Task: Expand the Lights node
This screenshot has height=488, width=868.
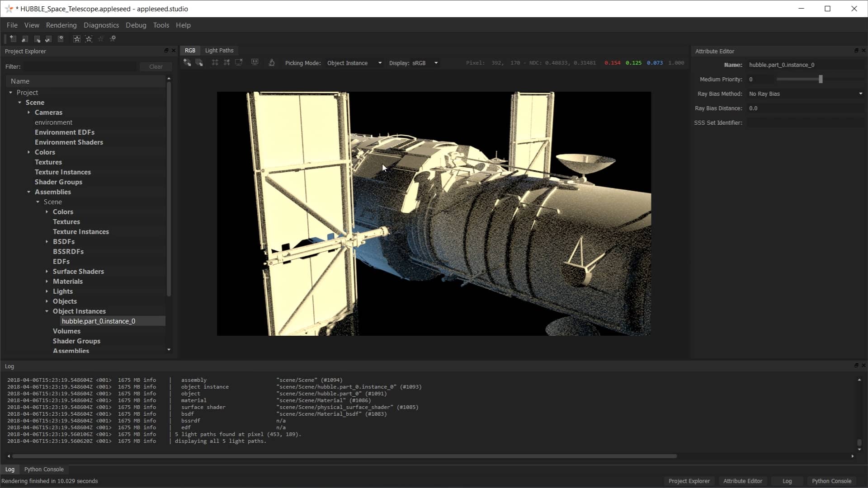Action: click(47, 291)
